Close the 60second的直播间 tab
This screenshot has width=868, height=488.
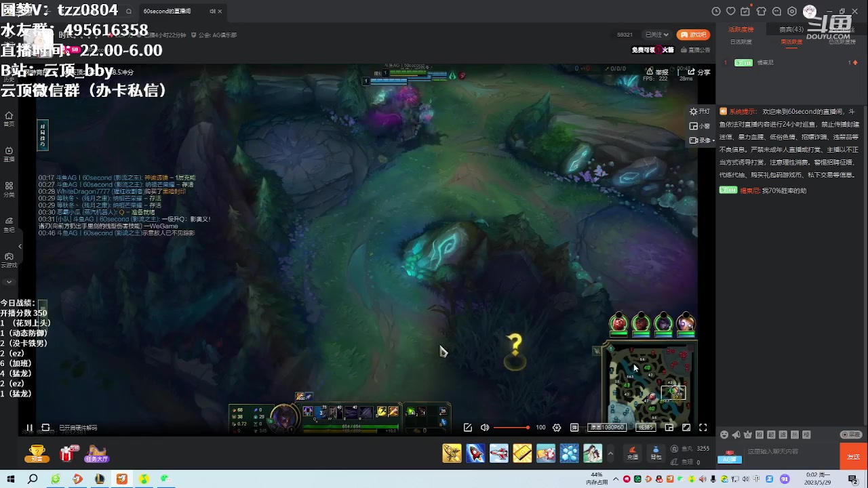220,11
